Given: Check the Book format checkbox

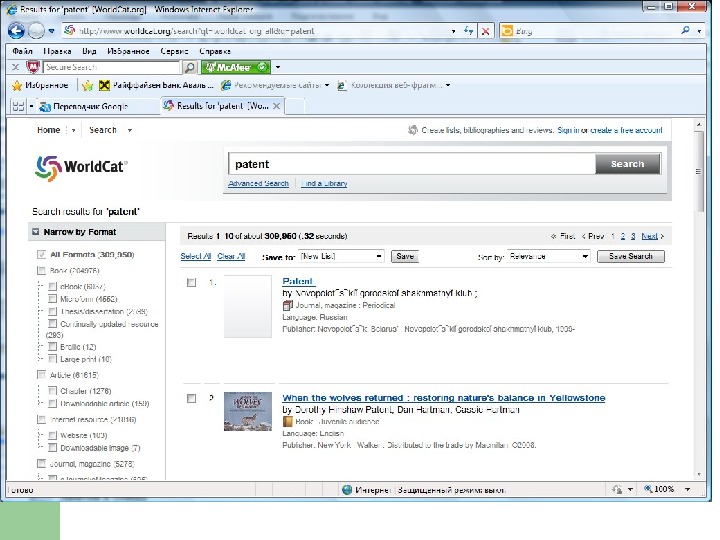Looking at the screenshot, I should click(41, 270).
